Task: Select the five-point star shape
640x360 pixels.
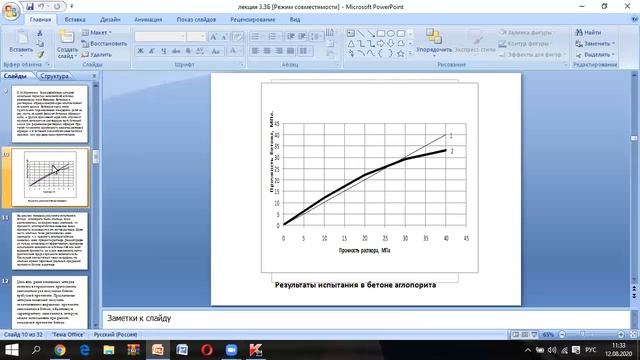Action: [x=401, y=53]
